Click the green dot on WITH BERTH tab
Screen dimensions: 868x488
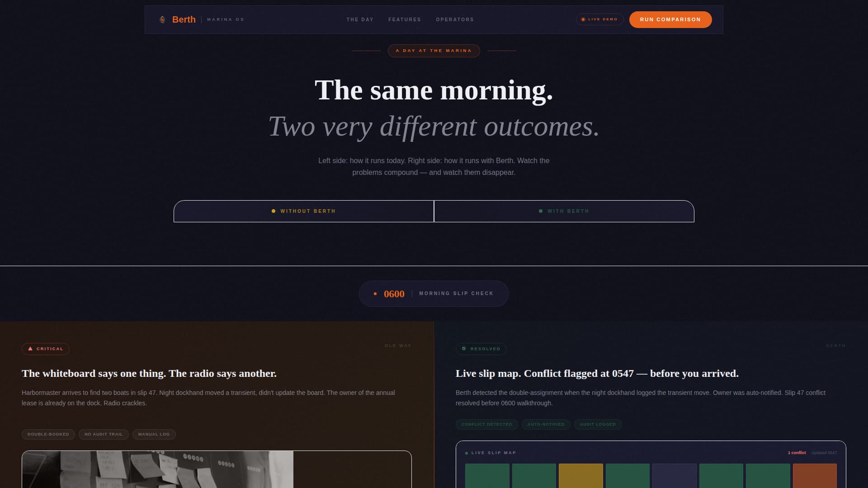tap(541, 211)
